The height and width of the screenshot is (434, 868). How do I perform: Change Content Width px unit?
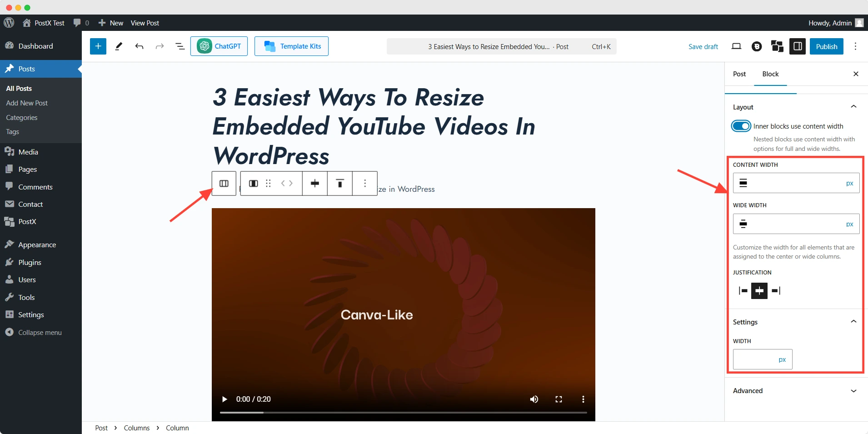(x=849, y=183)
